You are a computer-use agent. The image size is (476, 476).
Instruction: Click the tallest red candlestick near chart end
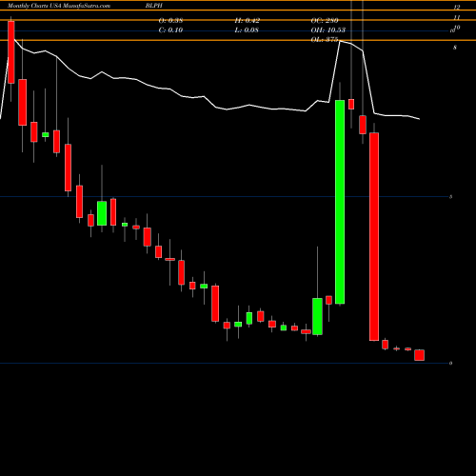[x=374, y=237]
